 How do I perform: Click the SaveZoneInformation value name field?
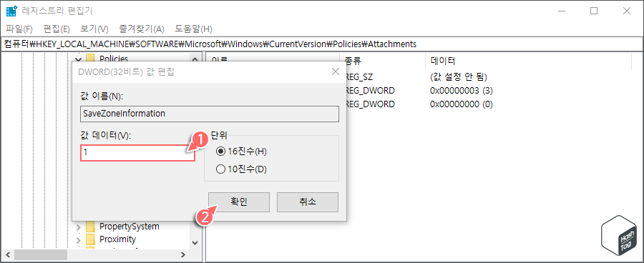(210, 114)
